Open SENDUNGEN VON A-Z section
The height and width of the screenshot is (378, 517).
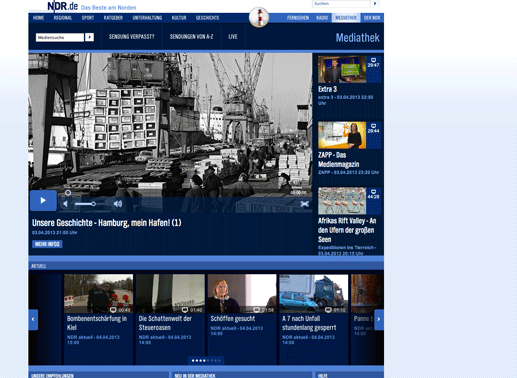(192, 37)
